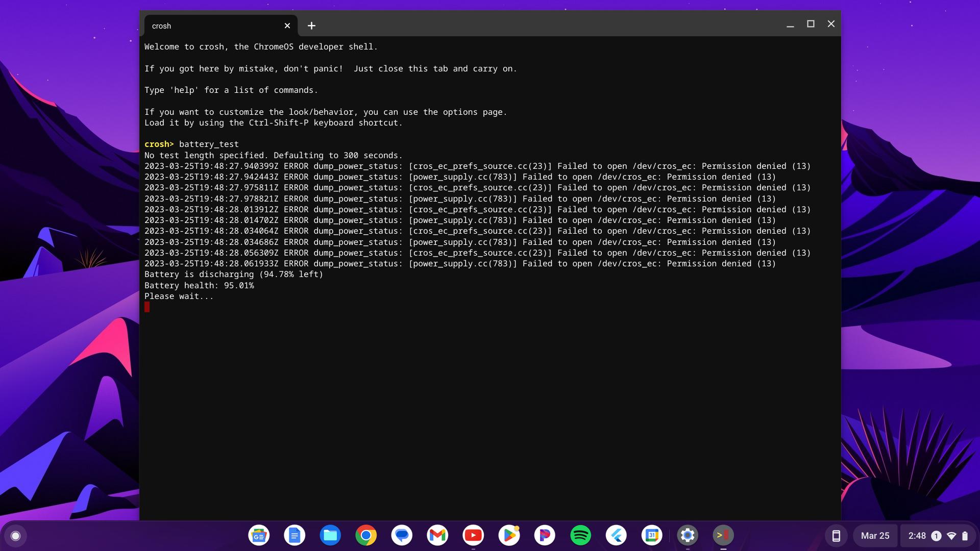Viewport: 980px width, 551px height.
Task: Open Google News from the shelf
Action: pyautogui.click(x=259, y=535)
